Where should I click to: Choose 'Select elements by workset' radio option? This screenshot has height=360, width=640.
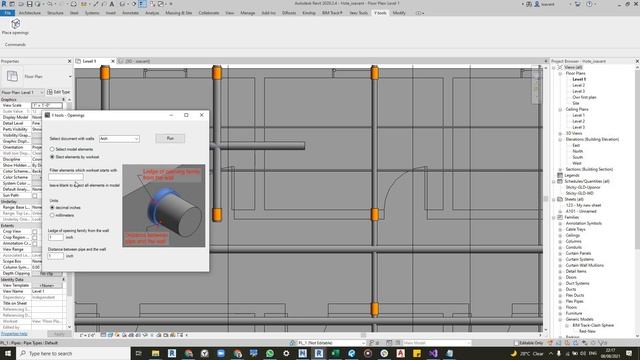click(x=52, y=157)
